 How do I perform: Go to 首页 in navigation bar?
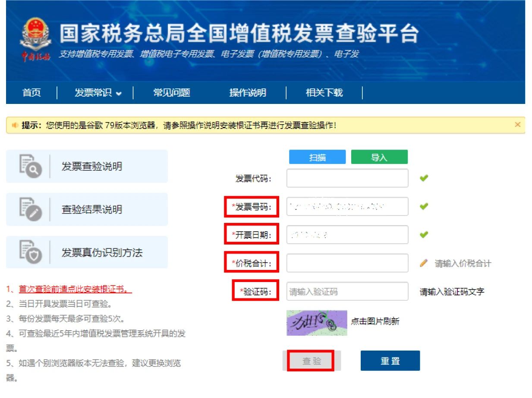[31, 93]
